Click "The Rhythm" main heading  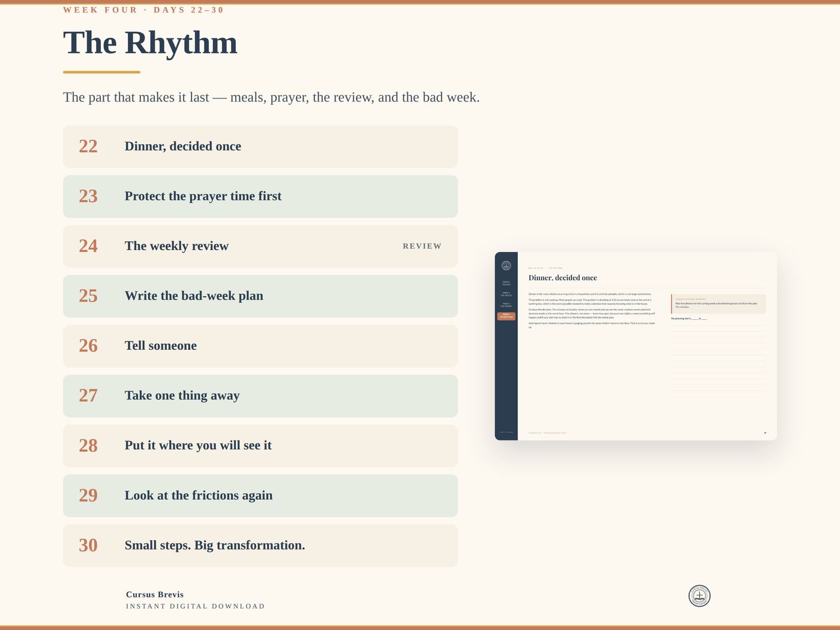(150, 43)
